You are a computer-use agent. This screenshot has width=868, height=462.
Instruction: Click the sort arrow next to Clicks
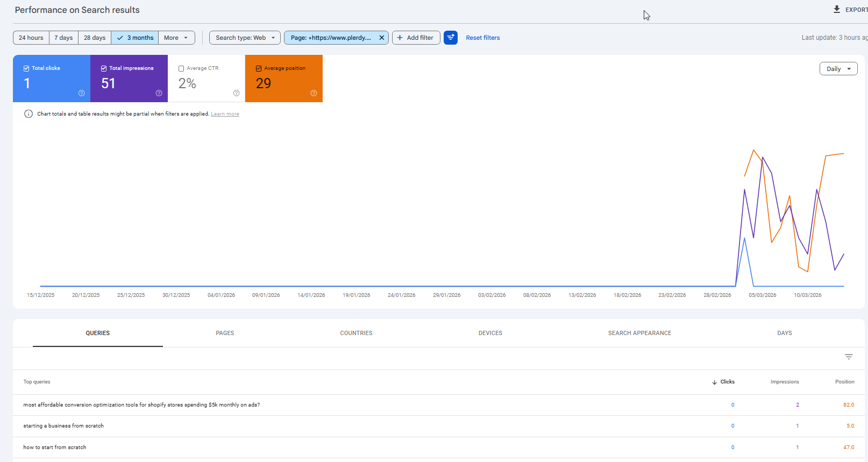pos(714,382)
